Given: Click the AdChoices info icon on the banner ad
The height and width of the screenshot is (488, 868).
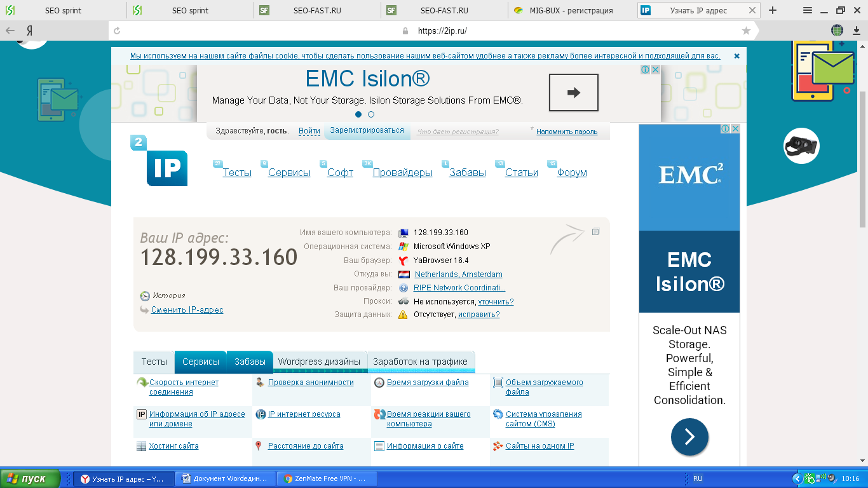Looking at the screenshot, I should (x=645, y=70).
